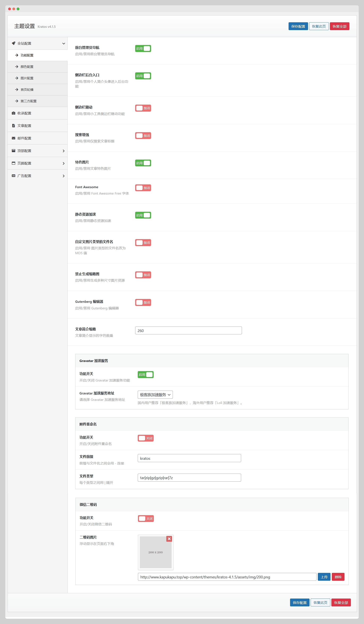
Task: Click the 顶部配置 panel icon
Action: (x=14, y=151)
